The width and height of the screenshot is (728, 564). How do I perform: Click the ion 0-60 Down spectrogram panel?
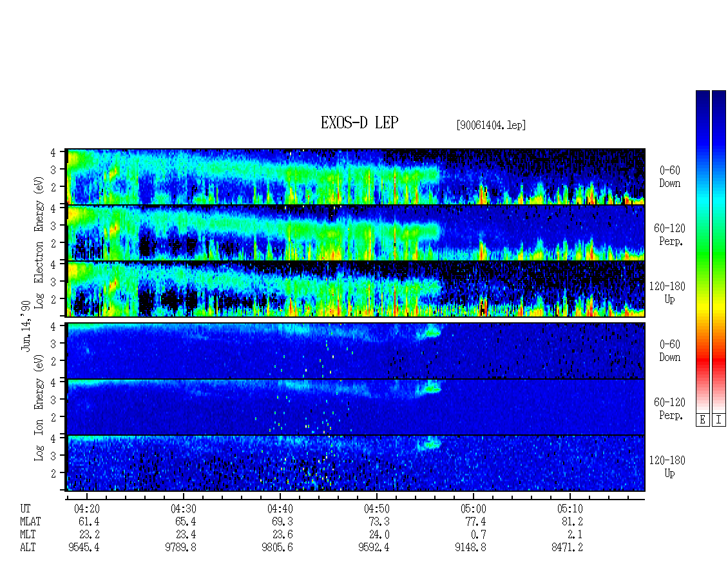(356, 350)
